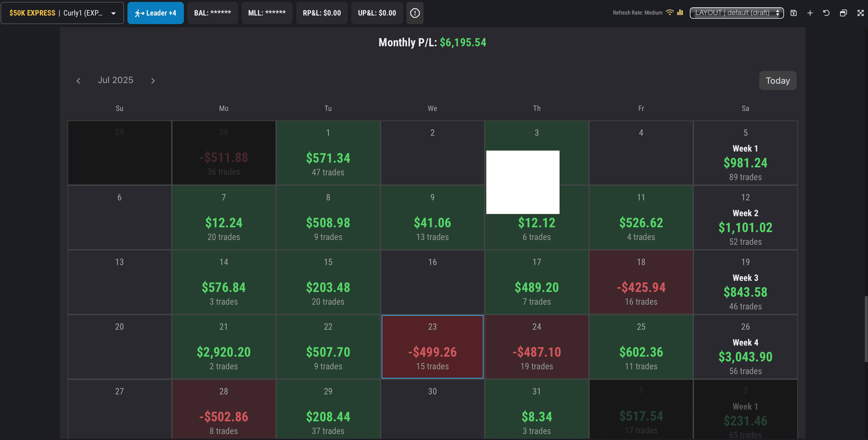Open the LAYOUT default (draft) selector
Image resolution: width=868 pixels, height=440 pixels.
click(736, 13)
